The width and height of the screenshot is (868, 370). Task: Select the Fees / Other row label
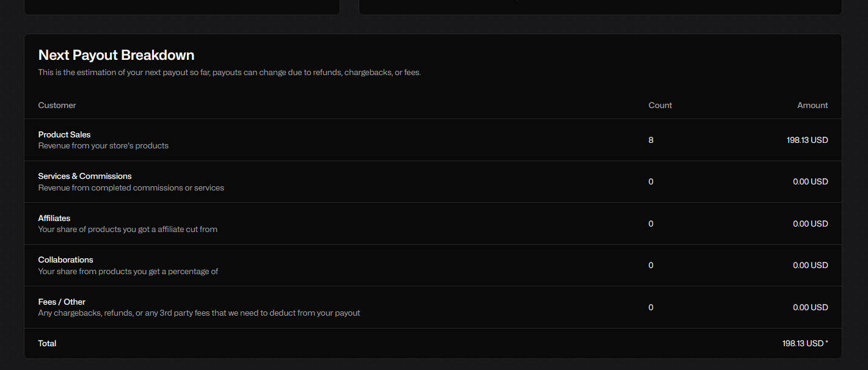pyautogui.click(x=62, y=302)
